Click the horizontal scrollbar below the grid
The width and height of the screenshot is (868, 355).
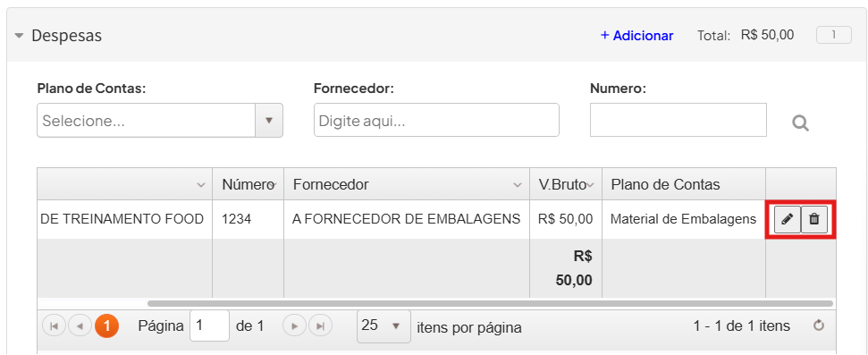pyautogui.click(x=490, y=303)
